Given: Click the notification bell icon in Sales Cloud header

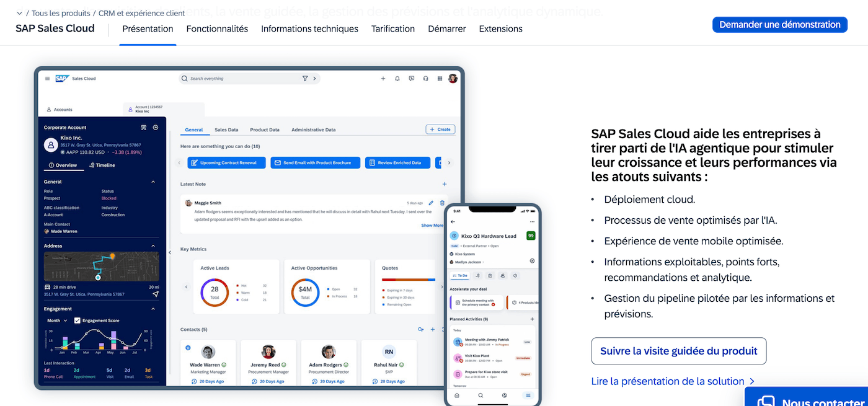Looking at the screenshot, I should click(397, 79).
